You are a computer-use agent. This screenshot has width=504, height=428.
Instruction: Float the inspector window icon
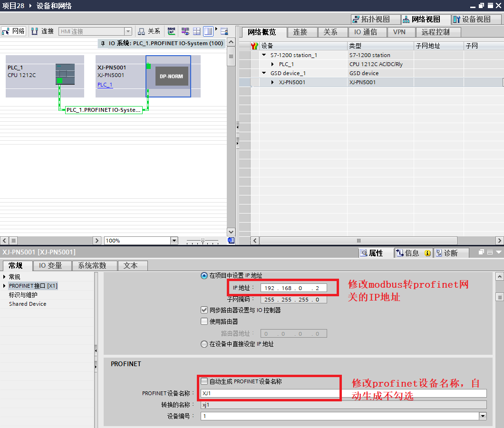click(481, 252)
